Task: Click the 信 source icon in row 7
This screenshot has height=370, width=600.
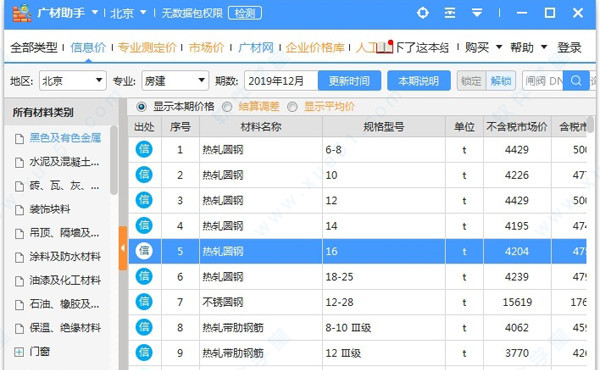Action: click(144, 302)
